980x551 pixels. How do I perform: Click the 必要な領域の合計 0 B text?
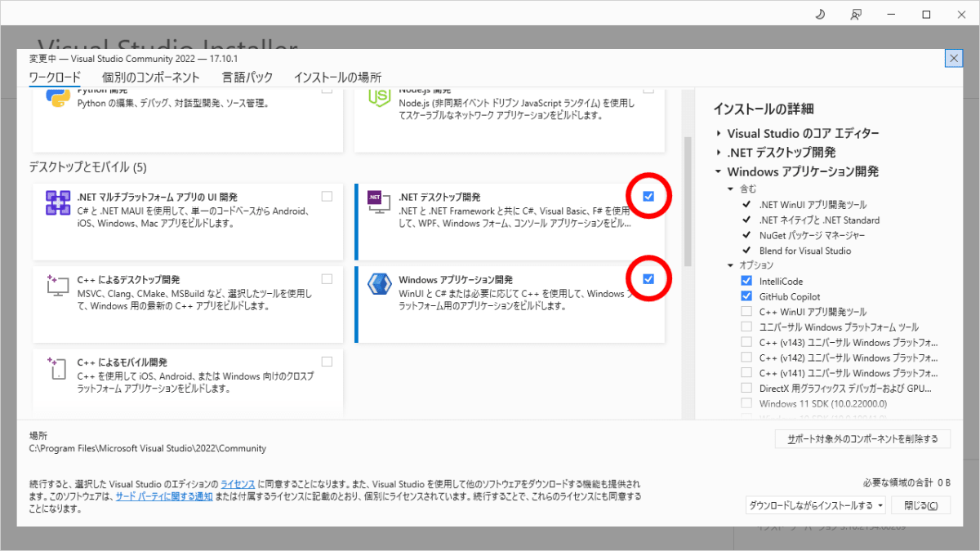[906, 483]
